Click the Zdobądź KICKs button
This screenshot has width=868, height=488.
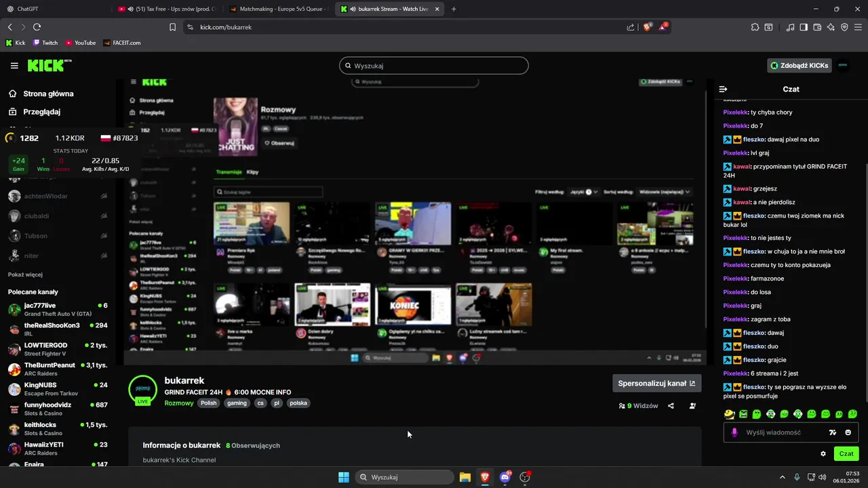click(x=800, y=66)
